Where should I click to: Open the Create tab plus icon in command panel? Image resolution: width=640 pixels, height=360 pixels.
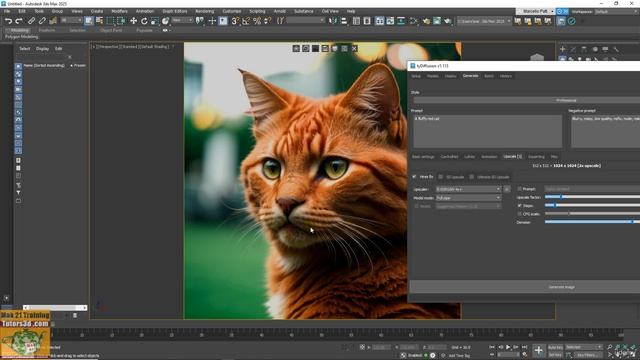coord(562,49)
